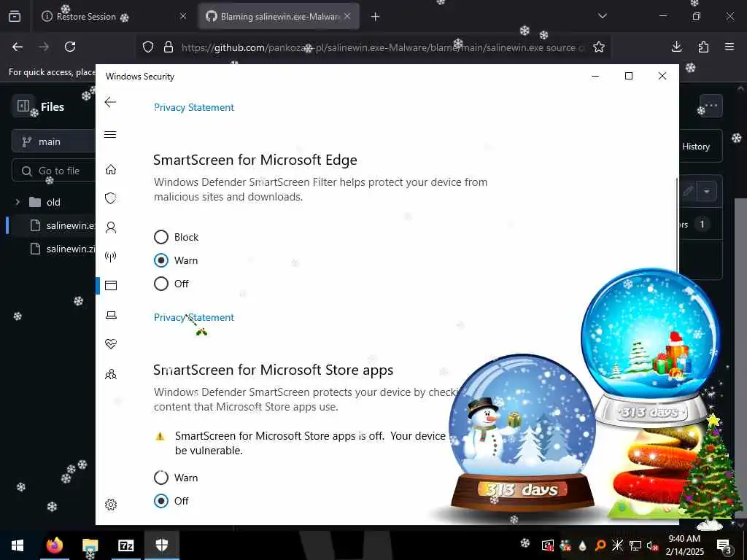The image size is (747, 560).
Task: Open Device performance & health heart icon
Action: point(111,344)
